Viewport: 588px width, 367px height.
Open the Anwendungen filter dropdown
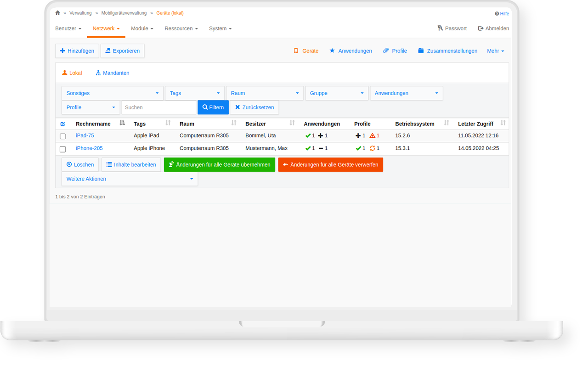pyautogui.click(x=407, y=93)
